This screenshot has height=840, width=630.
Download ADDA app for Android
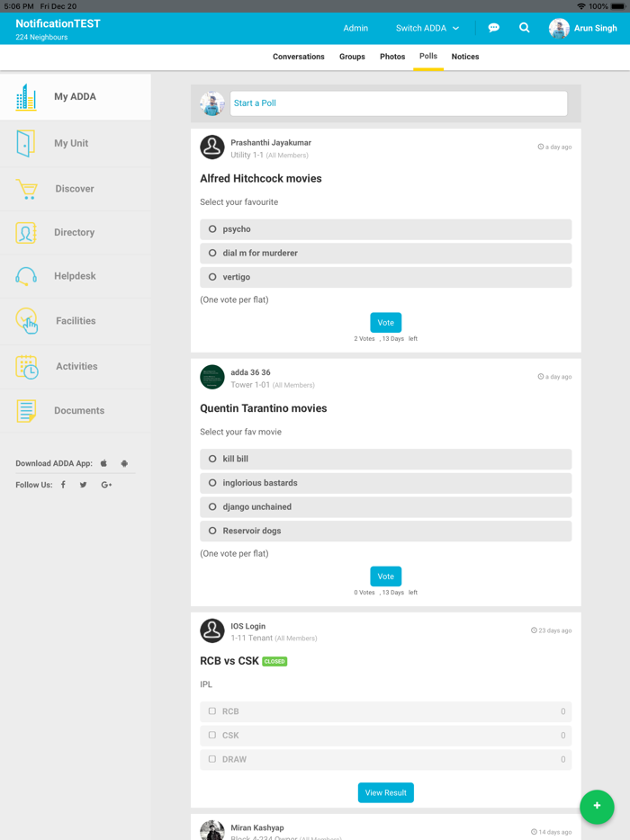pos(124,463)
